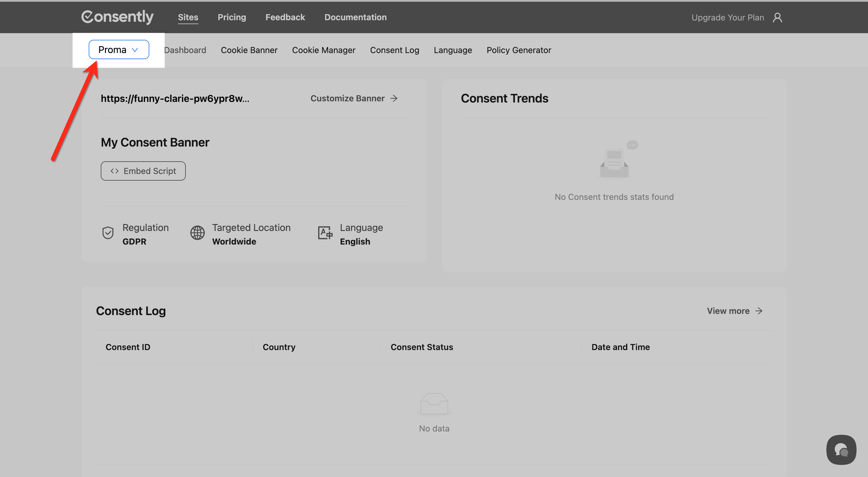868x477 pixels.
Task: Click the Regulation shield icon
Action: pos(108,233)
